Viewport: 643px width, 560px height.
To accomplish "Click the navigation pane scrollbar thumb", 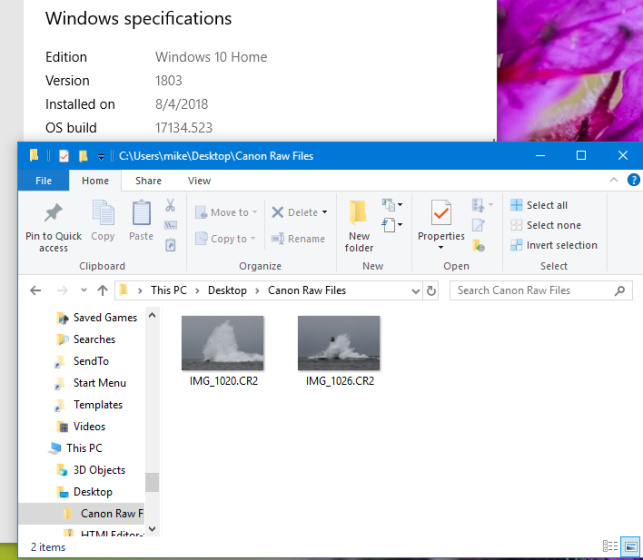I will pyautogui.click(x=152, y=482).
